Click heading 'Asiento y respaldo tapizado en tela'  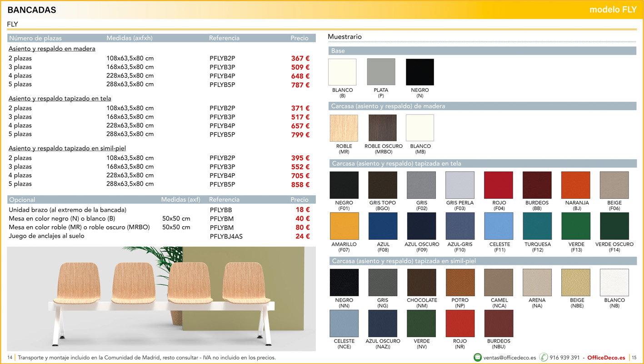60,98
